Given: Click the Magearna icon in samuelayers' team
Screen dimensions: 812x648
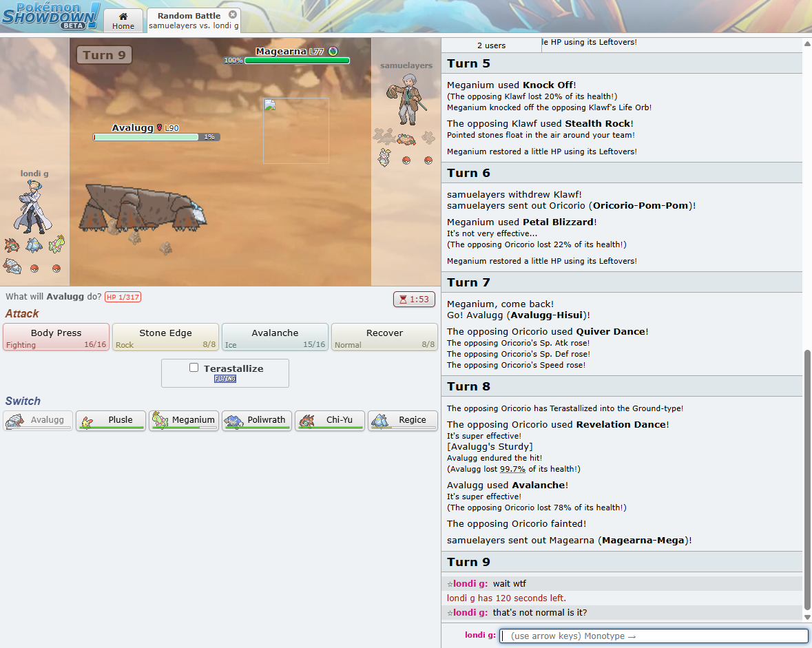Looking at the screenshot, I should click(x=384, y=158).
